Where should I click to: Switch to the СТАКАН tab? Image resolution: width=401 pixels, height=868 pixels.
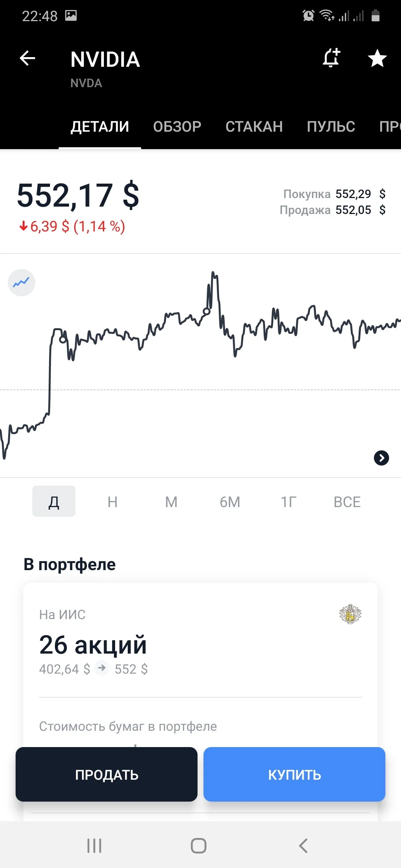tap(254, 127)
